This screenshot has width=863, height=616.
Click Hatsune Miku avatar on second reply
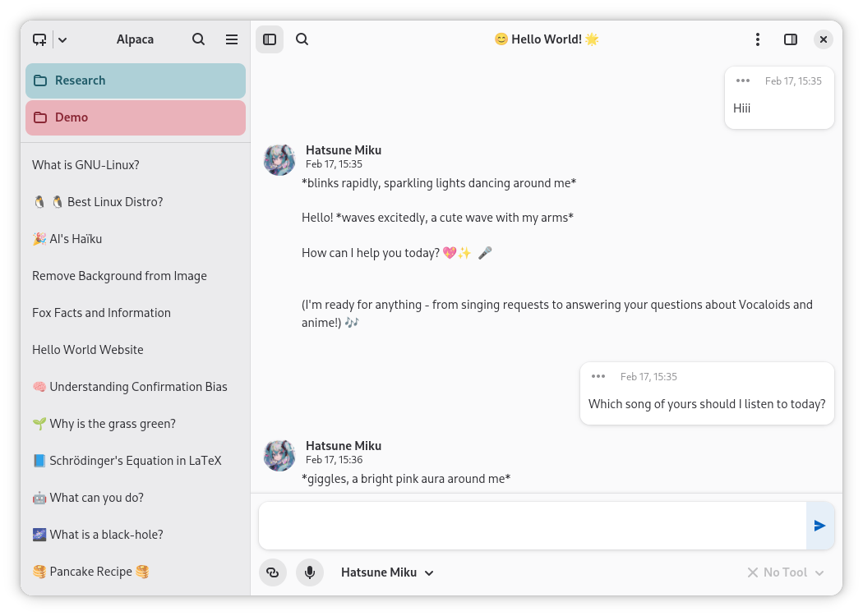coord(279,455)
